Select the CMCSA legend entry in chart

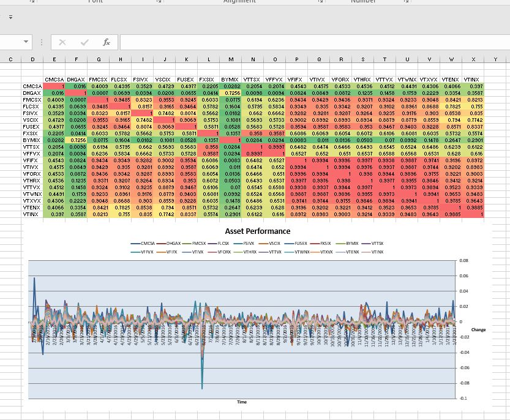pos(144,244)
